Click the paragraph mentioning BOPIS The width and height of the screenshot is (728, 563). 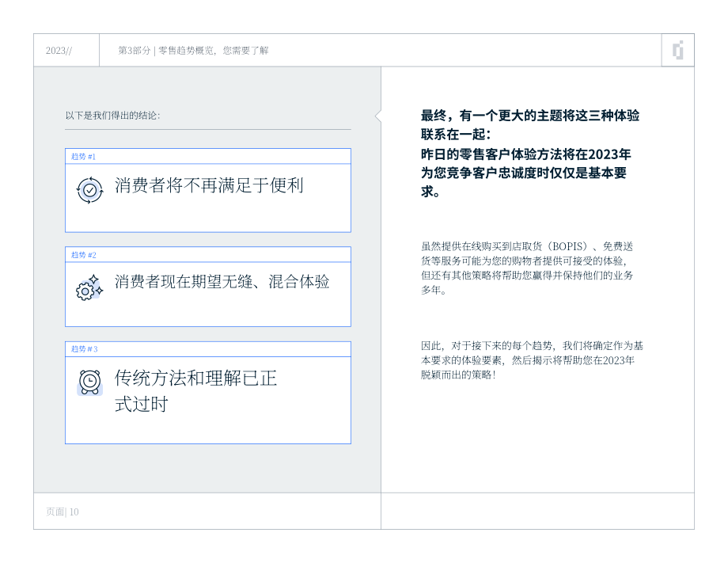[527, 268]
